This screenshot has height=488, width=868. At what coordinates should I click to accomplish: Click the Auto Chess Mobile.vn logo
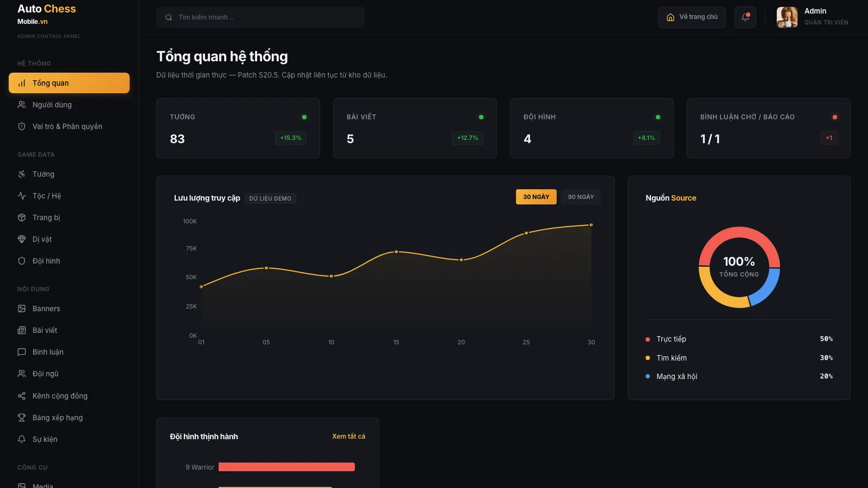(47, 15)
